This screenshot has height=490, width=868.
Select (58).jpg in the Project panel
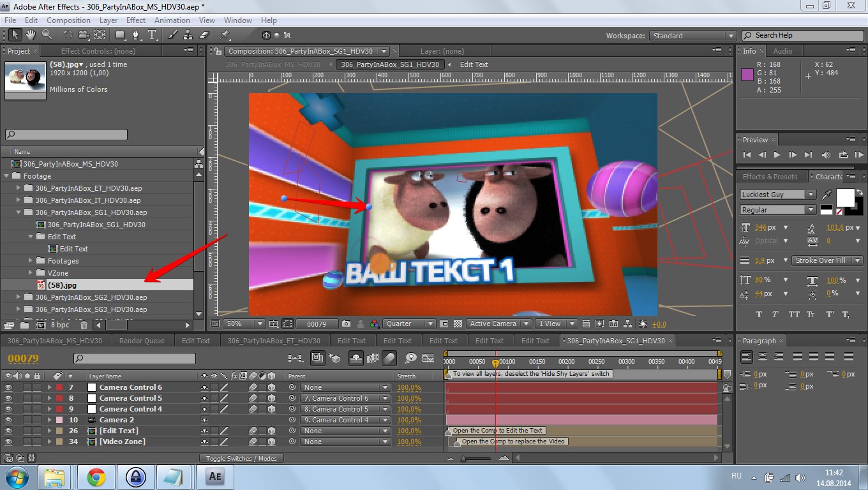pyautogui.click(x=62, y=285)
